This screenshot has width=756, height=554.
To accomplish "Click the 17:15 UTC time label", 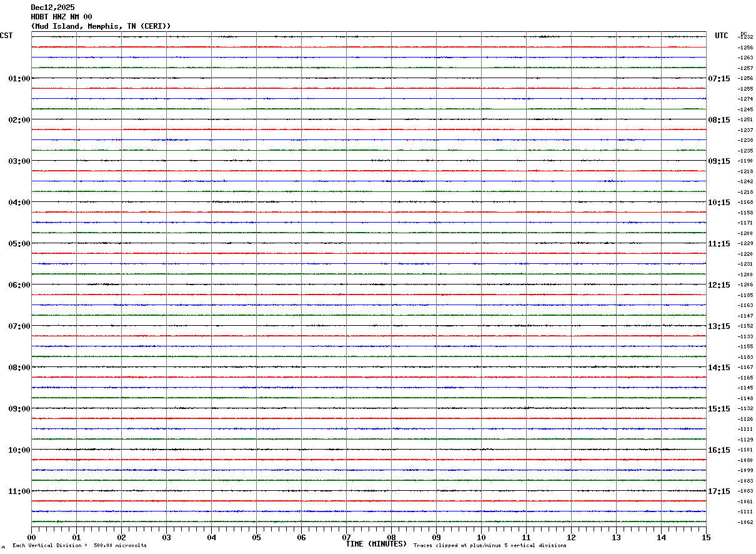I will click(719, 491).
